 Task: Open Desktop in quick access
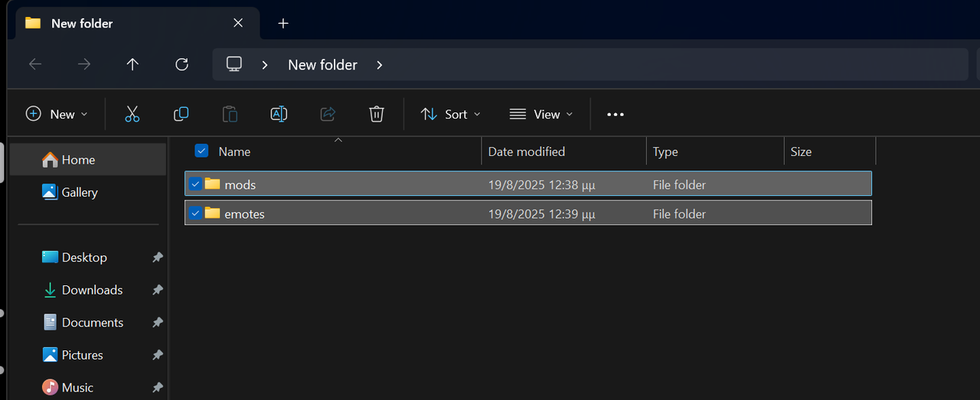84,258
